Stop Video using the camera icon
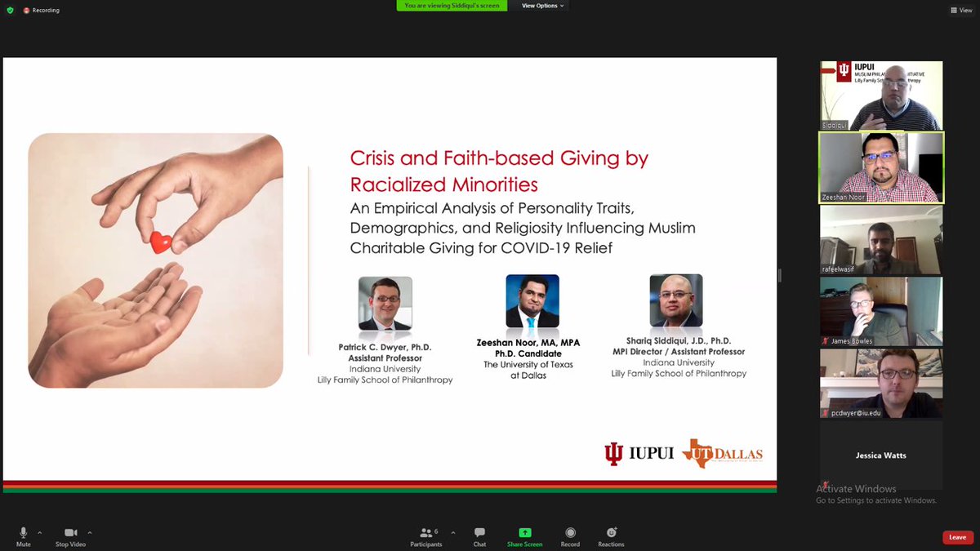Screen dimensions: 980x551 (70, 536)
